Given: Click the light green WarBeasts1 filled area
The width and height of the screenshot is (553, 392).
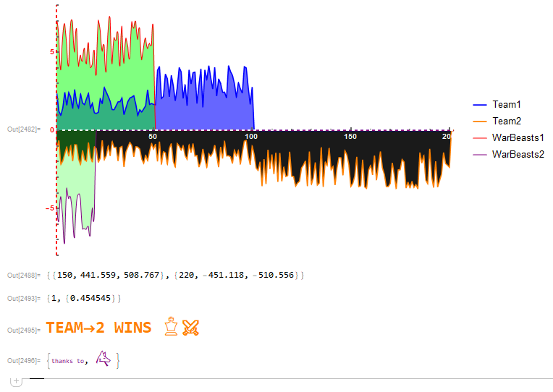Looking at the screenshot, I should click(106, 76).
